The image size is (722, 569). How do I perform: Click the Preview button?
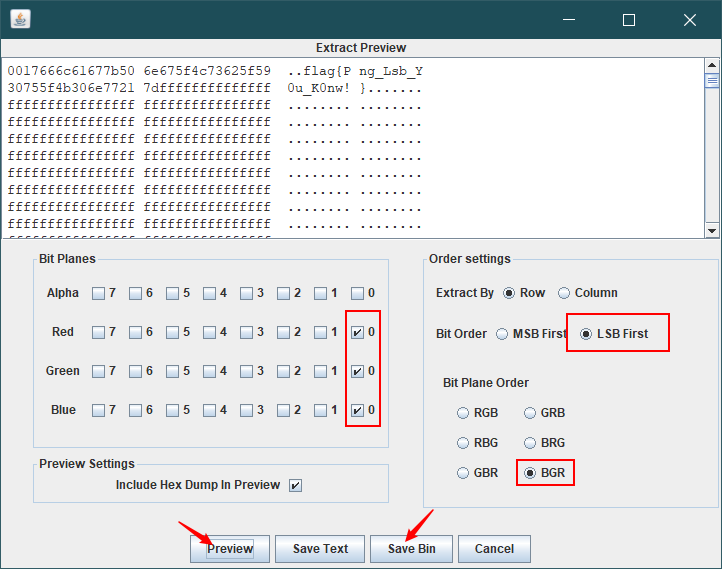[x=230, y=549]
